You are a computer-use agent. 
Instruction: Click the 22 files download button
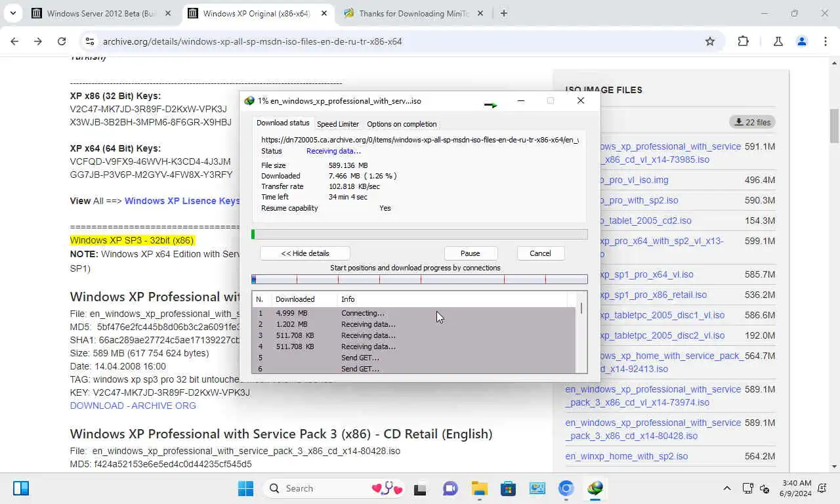752,122
